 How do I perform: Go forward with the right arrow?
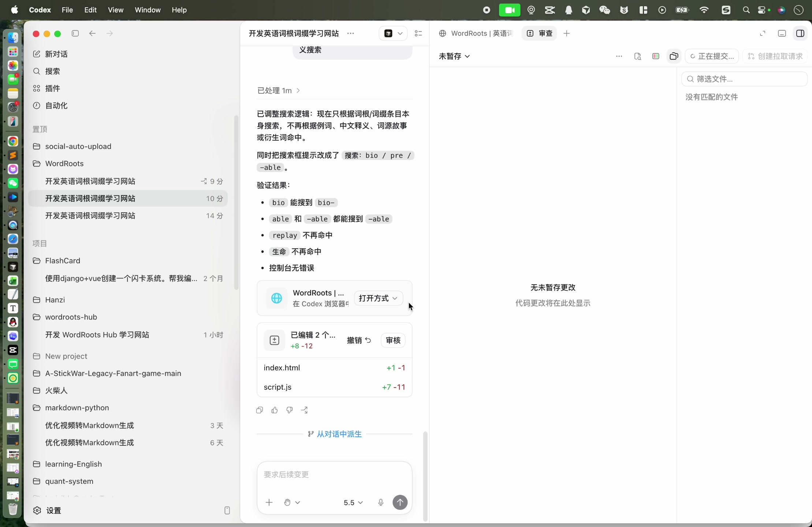109,33
